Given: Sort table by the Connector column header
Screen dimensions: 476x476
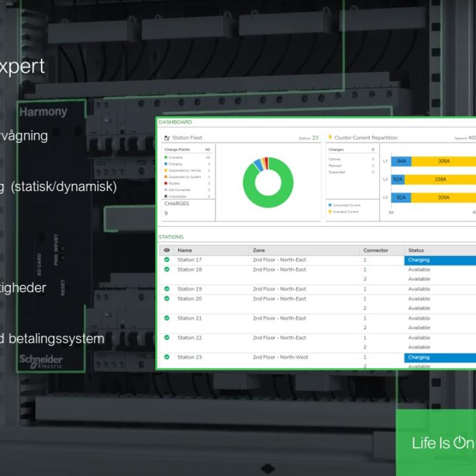Looking at the screenshot, I should pos(375,250).
